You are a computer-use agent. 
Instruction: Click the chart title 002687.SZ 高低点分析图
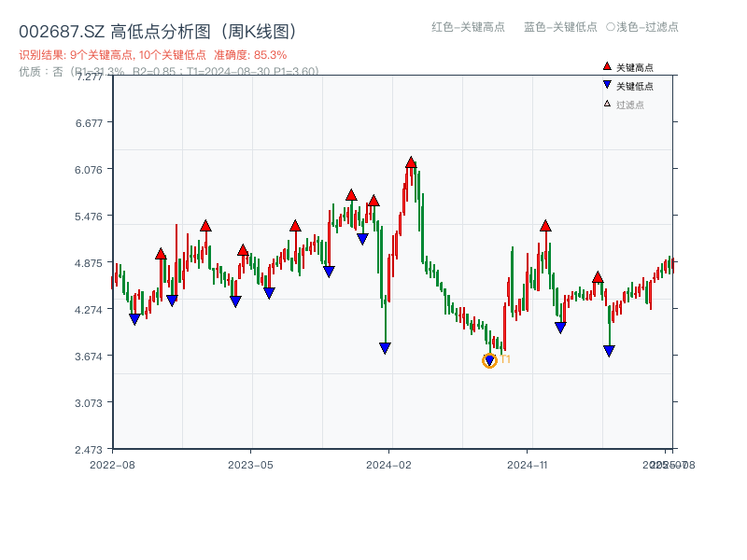pyautogui.click(x=158, y=32)
